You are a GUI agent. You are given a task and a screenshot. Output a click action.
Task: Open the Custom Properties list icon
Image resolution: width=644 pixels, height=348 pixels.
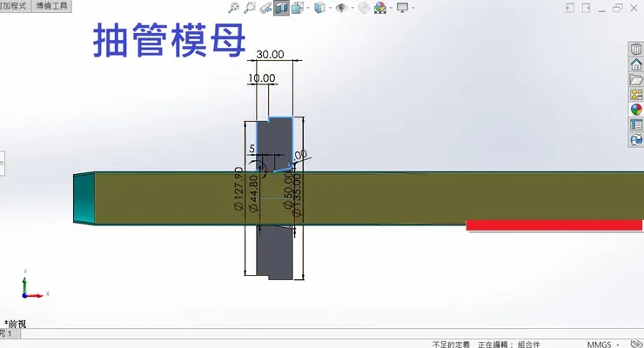[636, 124]
